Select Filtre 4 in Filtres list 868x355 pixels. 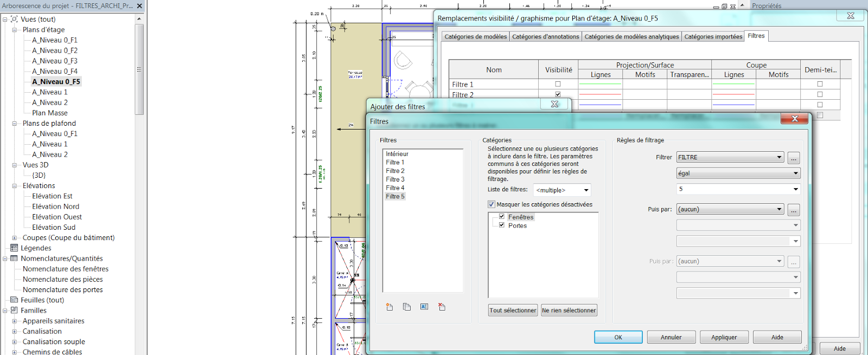pos(395,188)
